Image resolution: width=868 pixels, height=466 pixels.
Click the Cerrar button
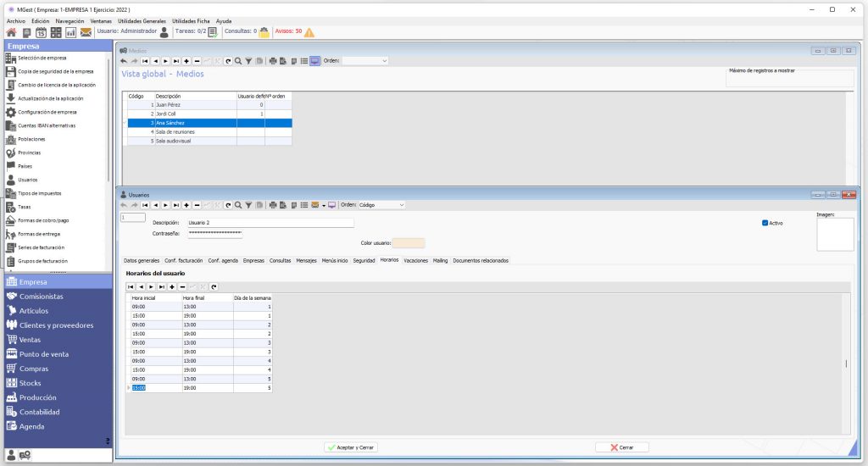click(621, 447)
